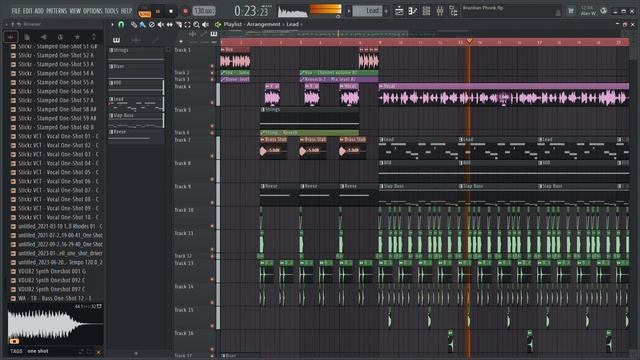This screenshot has width=640, height=360.
Task: Click the picker audio clips icon
Action: pyautogui.click(x=136, y=40)
